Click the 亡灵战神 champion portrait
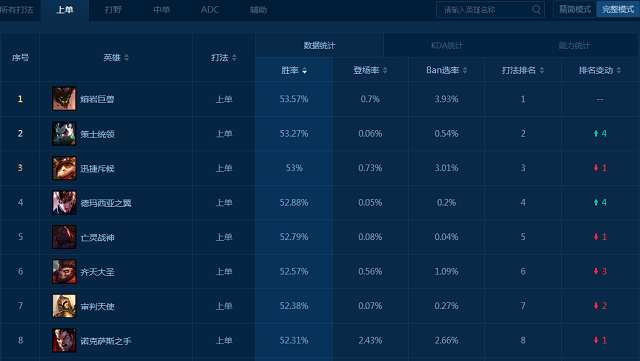The image size is (640, 361). click(64, 237)
